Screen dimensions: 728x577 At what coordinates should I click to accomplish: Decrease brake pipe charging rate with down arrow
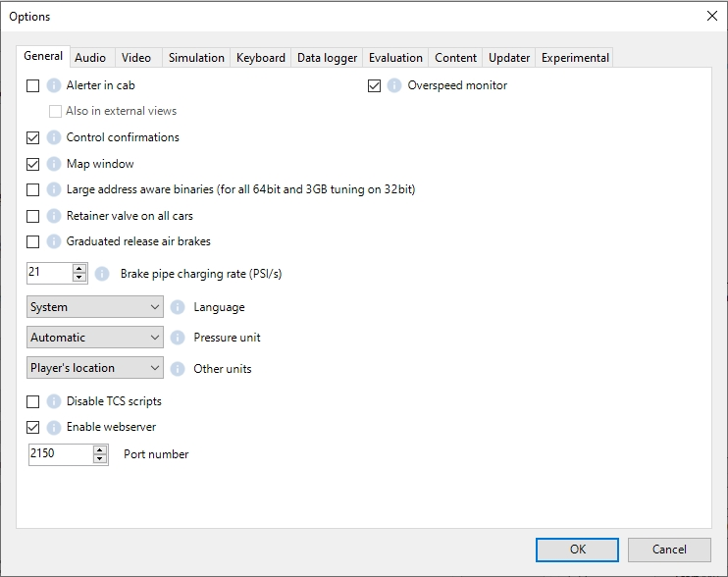click(79, 277)
